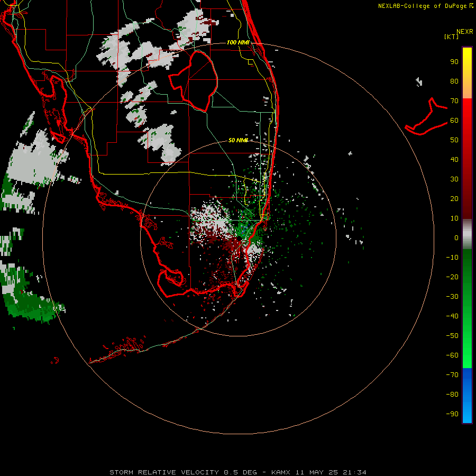Image resolution: width=476 pixels, height=476 pixels.
Task: Click the 90 value on velocity scale
Action: (x=454, y=62)
